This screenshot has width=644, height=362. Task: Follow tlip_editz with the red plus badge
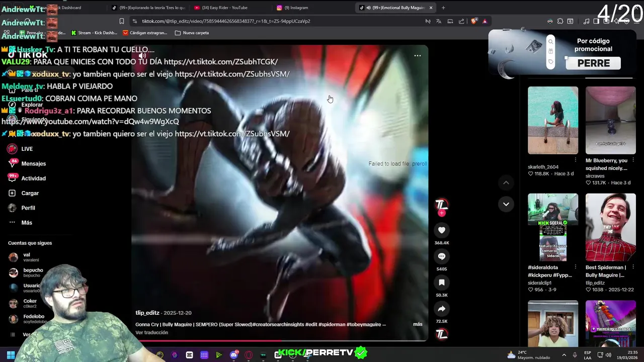tap(441, 213)
